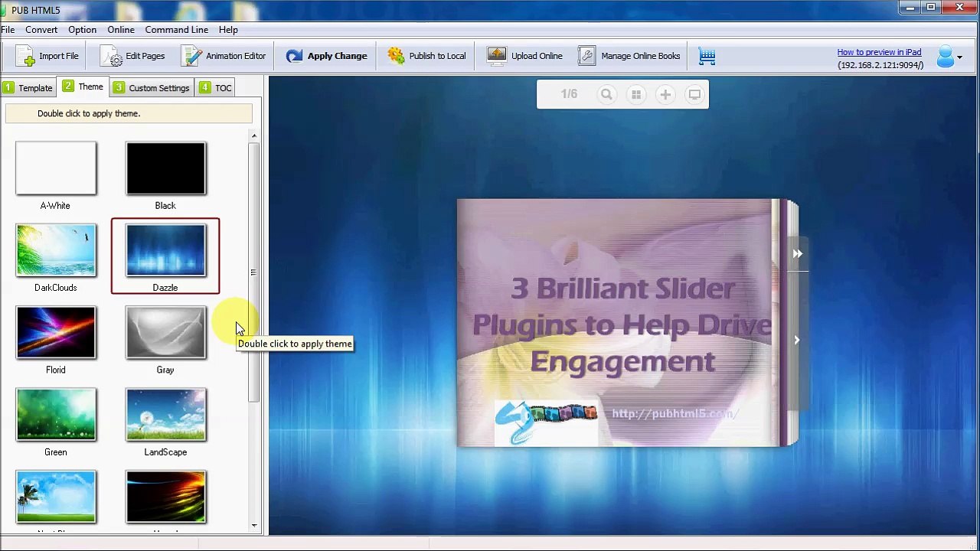Click the flipbook cover page
Viewport: 980px width, 551px height.
(619, 322)
